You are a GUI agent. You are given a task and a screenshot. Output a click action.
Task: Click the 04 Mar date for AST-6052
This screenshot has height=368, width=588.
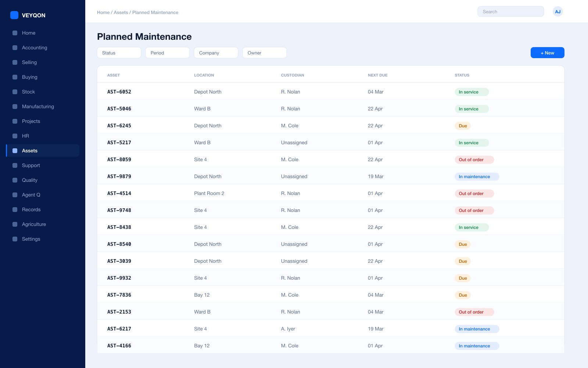pos(376,92)
